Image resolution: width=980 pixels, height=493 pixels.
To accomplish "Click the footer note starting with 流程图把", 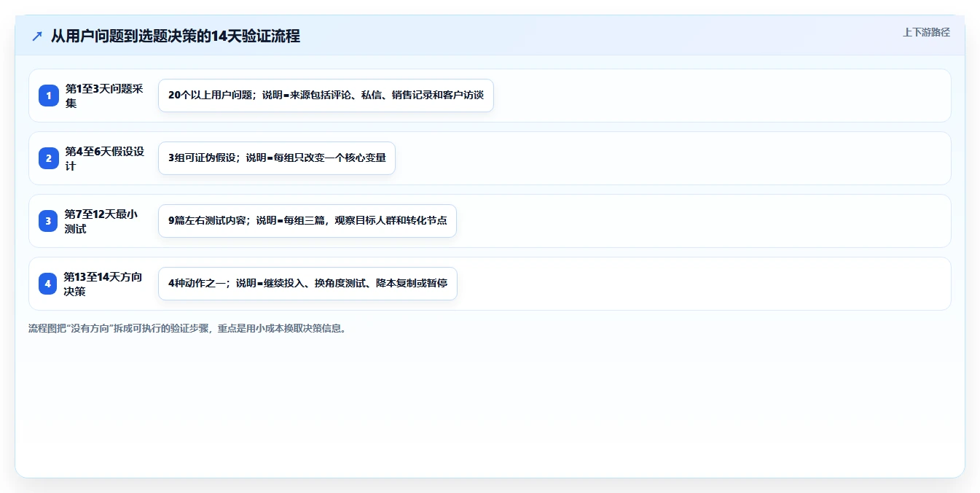I will point(188,328).
